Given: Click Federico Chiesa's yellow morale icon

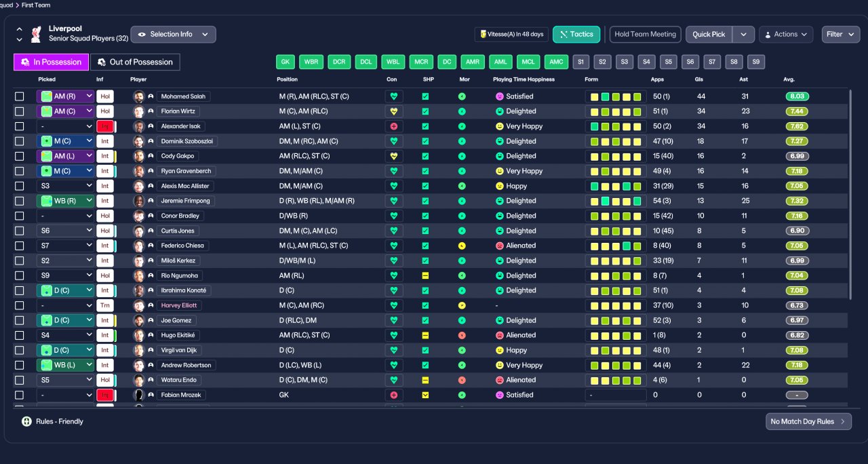Looking at the screenshot, I should [x=462, y=246].
